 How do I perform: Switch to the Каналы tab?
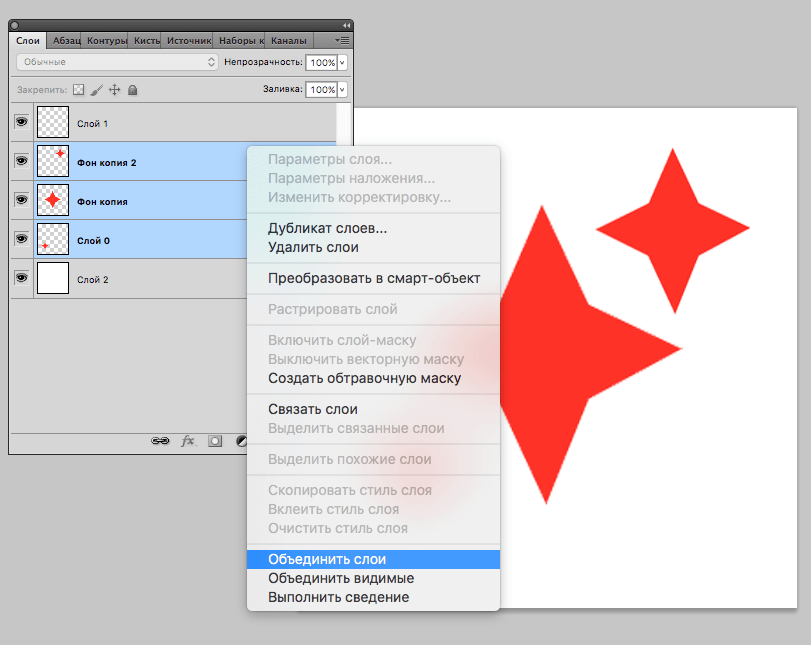coord(290,41)
